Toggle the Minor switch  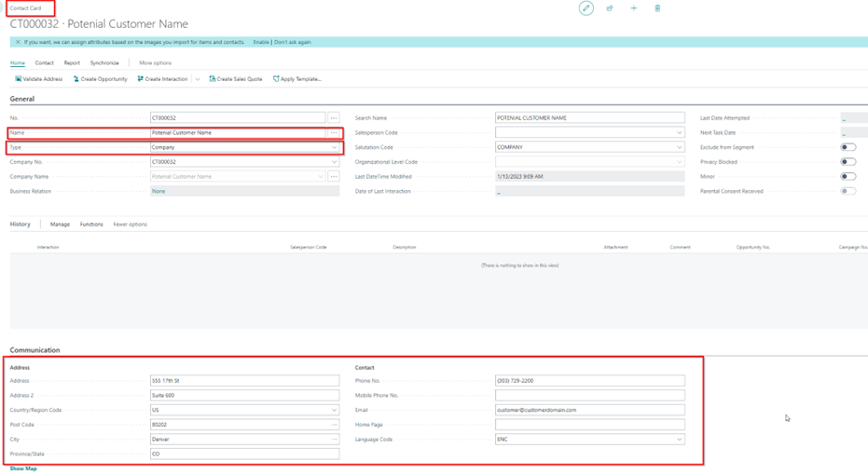click(x=847, y=176)
